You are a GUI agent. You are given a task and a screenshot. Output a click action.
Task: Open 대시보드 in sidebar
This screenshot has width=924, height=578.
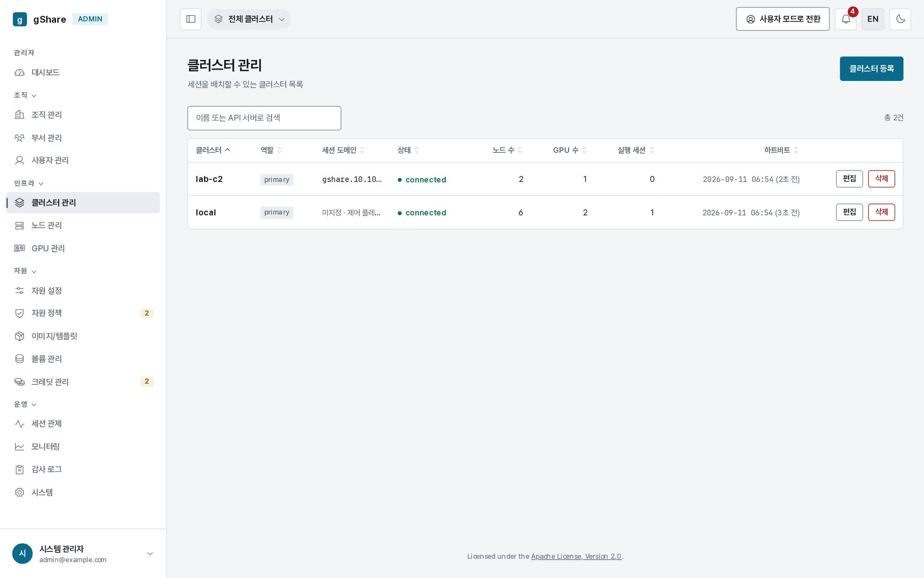tap(83, 72)
